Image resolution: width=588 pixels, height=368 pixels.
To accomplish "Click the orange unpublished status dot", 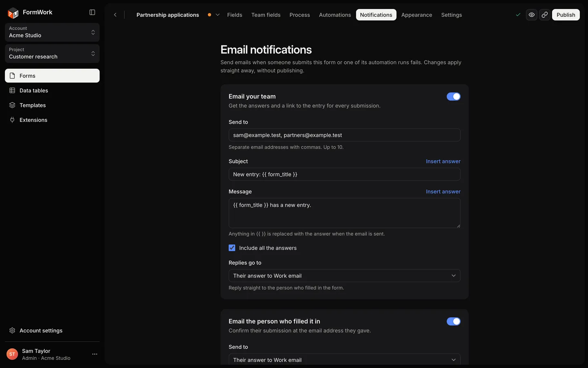I will click(x=209, y=15).
